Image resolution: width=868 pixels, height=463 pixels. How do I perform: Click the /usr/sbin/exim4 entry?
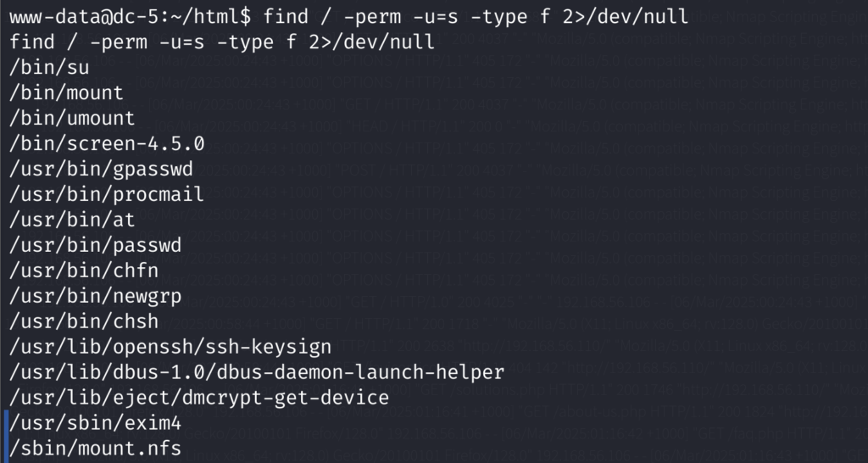click(95, 424)
